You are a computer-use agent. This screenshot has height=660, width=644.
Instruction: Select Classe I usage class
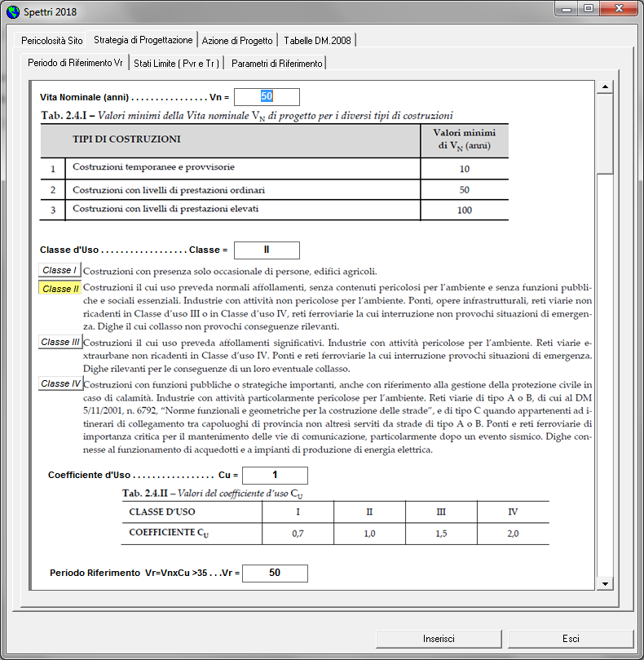[60, 270]
